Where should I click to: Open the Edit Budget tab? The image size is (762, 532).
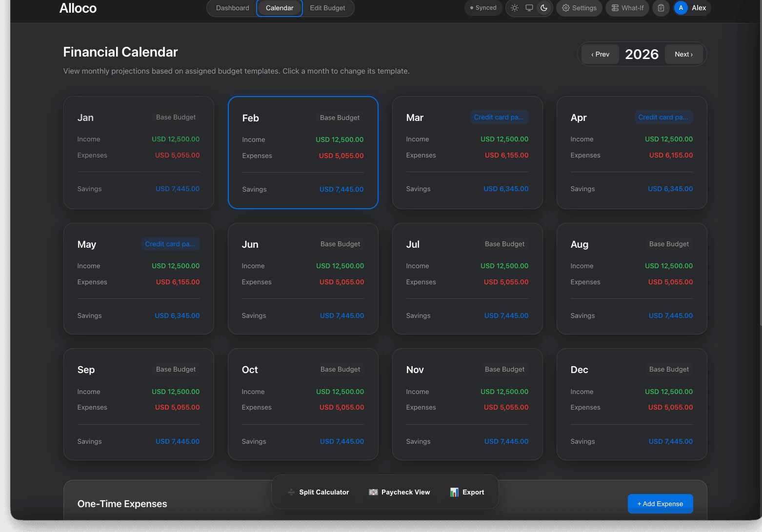point(327,8)
